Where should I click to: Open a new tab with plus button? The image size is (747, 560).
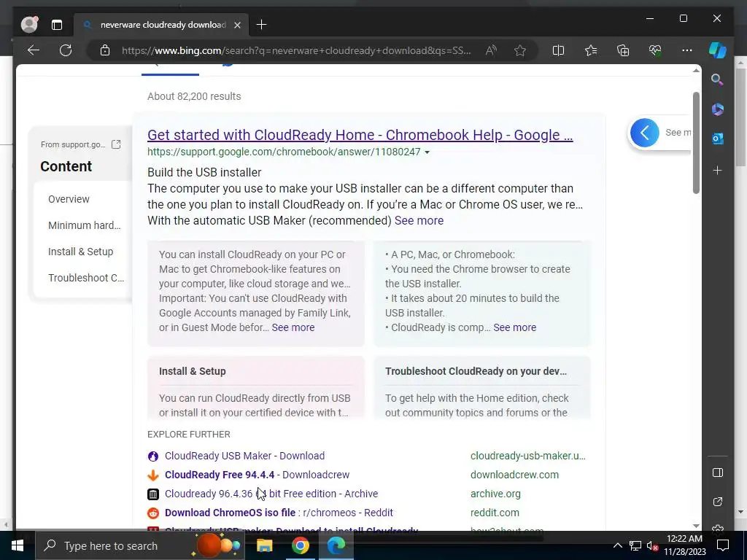pyautogui.click(x=261, y=25)
